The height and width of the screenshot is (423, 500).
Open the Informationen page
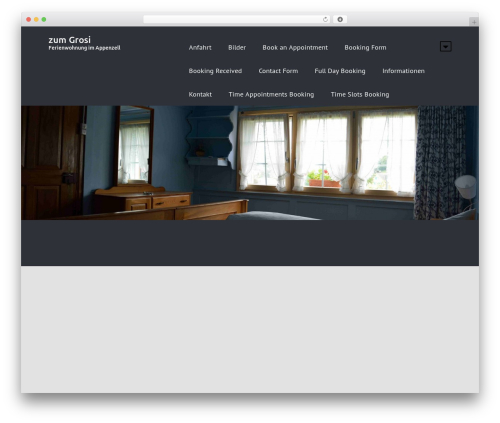pos(403,71)
